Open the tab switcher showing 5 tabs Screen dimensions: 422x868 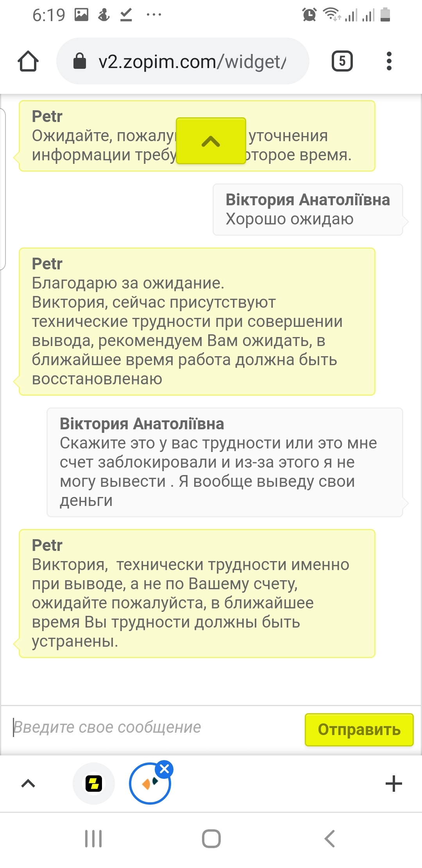(x=342, y=61)
